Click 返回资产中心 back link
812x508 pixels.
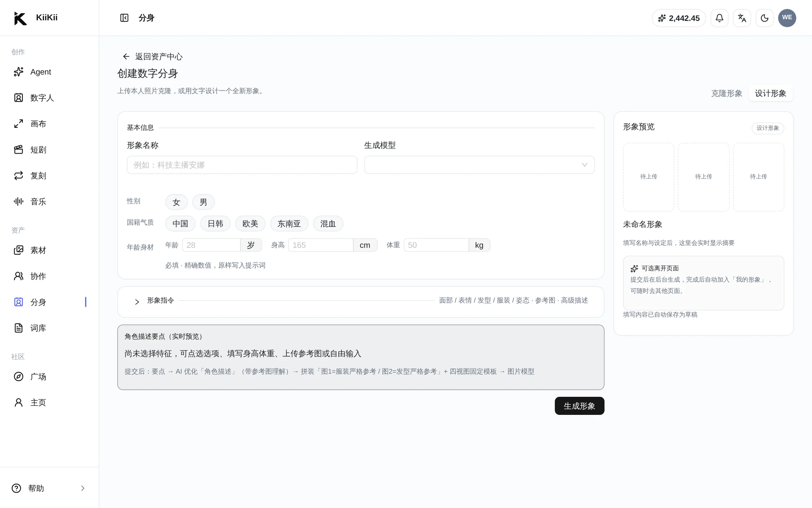pyautogui.click(x=152, y=57)
